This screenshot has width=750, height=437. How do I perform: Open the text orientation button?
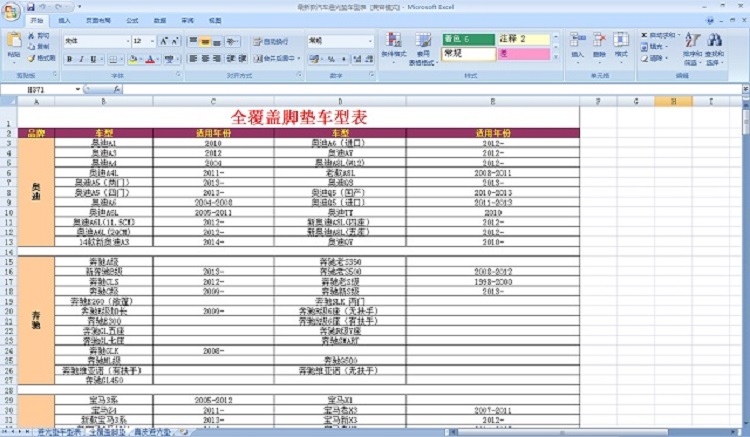(x=232, y=41)
